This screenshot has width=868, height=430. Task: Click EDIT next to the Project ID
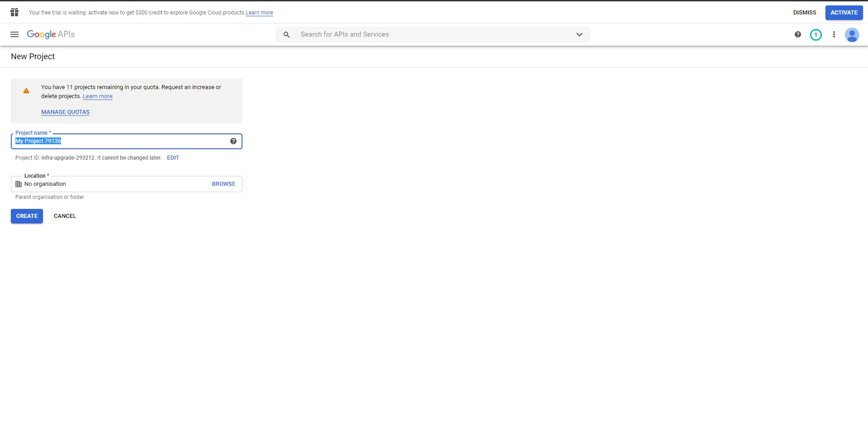tap(173, 158)
